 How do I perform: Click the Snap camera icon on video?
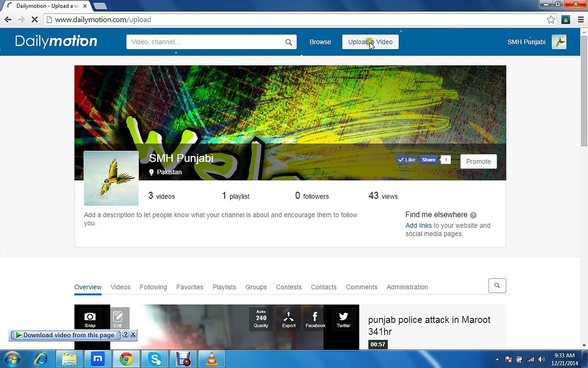pyautogui.click(x=90, y=319)
